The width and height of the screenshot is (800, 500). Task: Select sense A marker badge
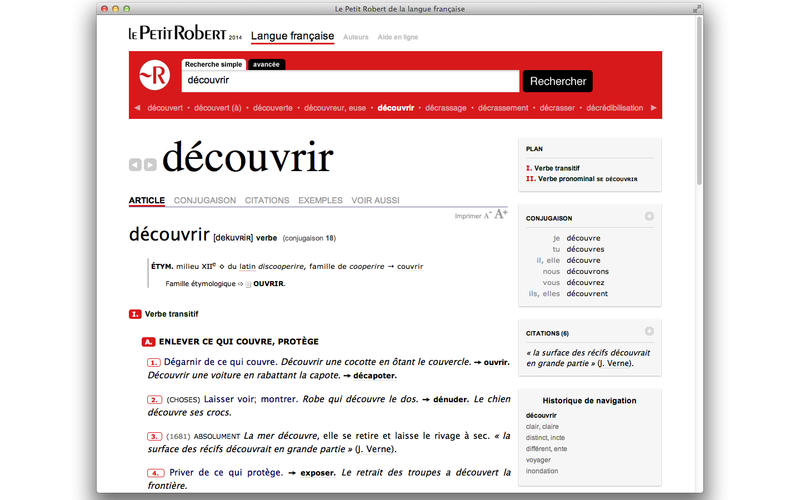tap(148, 342)
